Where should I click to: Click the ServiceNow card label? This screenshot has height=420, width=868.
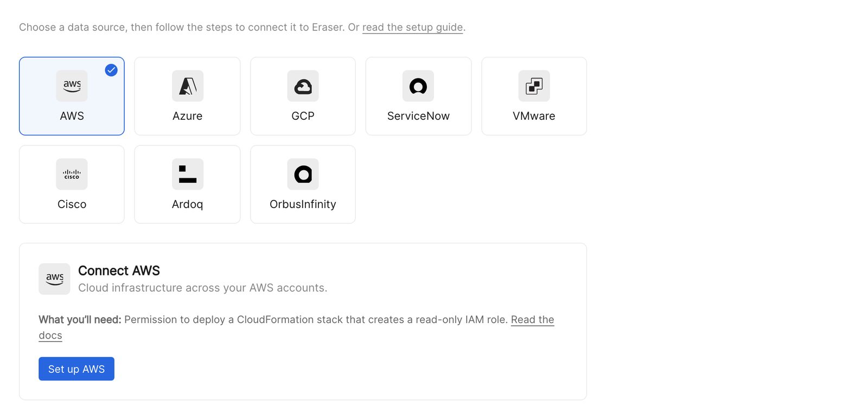(x=418, y=116)
